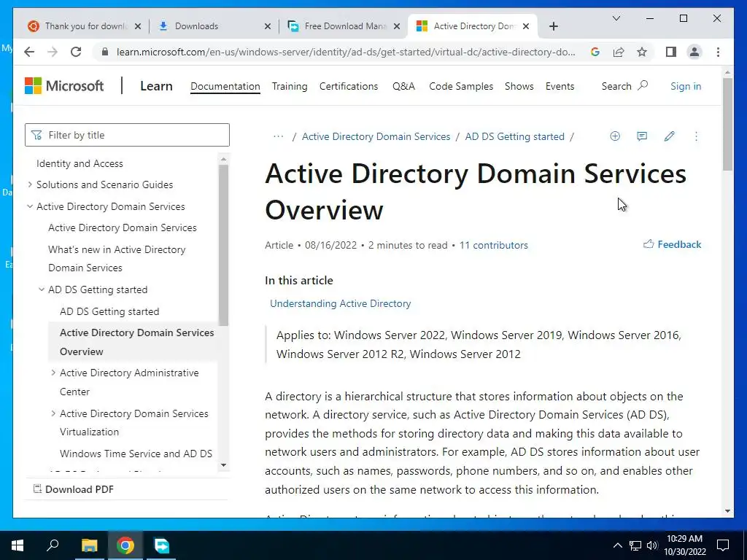Click page scrollbar down arrow
The width and height of the screenshot is (747, 560).
727,511
